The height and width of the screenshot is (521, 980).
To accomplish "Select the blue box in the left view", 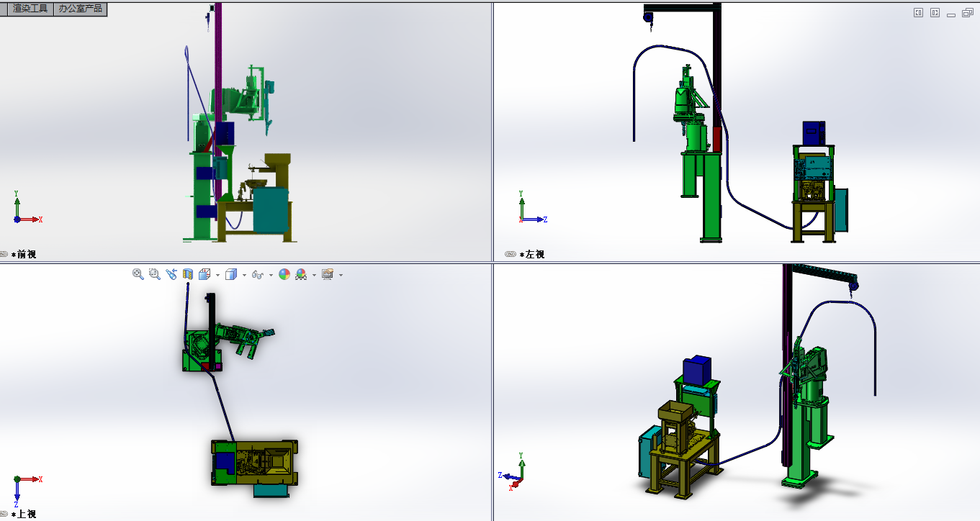I will coord(814,134).
